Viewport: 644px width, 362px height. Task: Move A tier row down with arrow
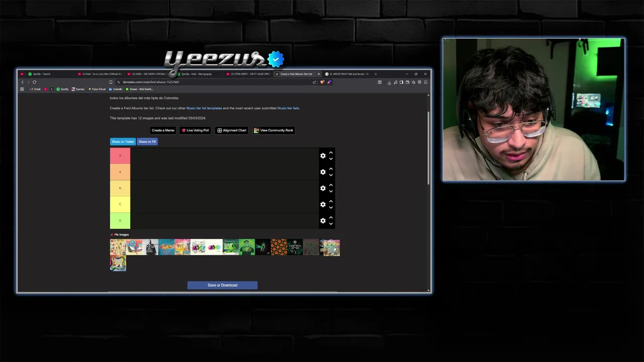tap(331, 175)
